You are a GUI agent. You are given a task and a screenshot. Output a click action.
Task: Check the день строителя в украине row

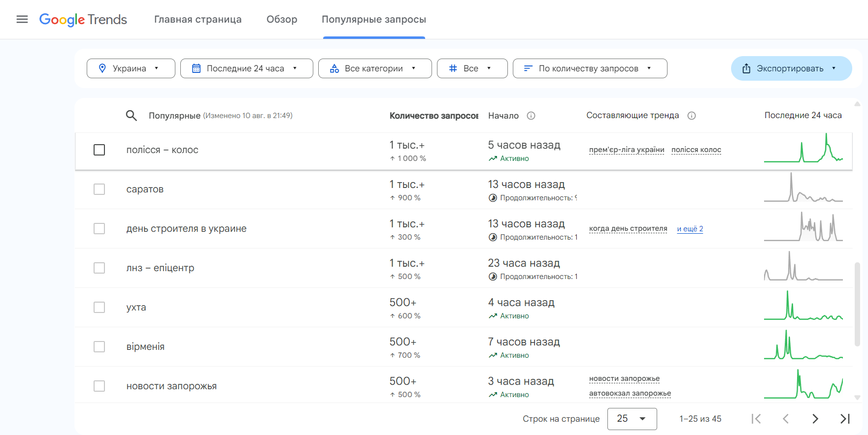(x=100, y=228)
